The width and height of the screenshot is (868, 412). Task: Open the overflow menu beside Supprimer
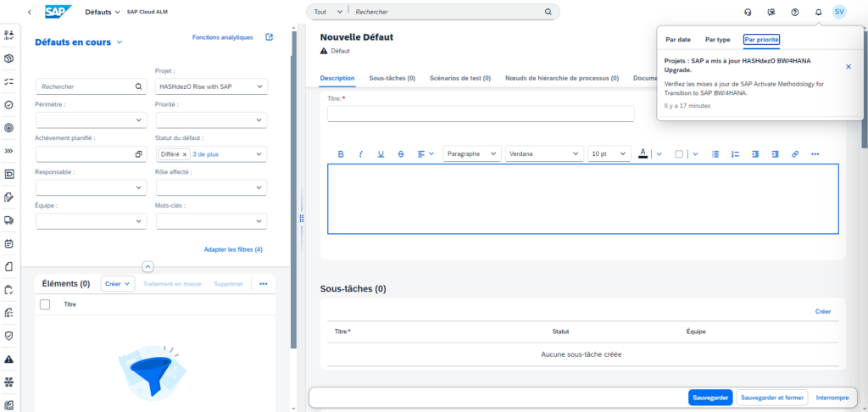pyautogui.click(x=264, y=283)
